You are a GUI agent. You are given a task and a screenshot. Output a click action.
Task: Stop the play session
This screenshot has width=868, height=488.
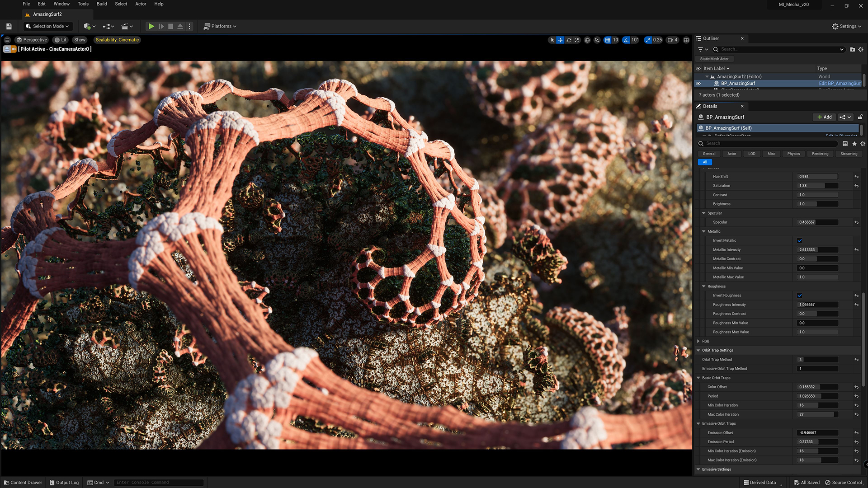pos(170,26)
